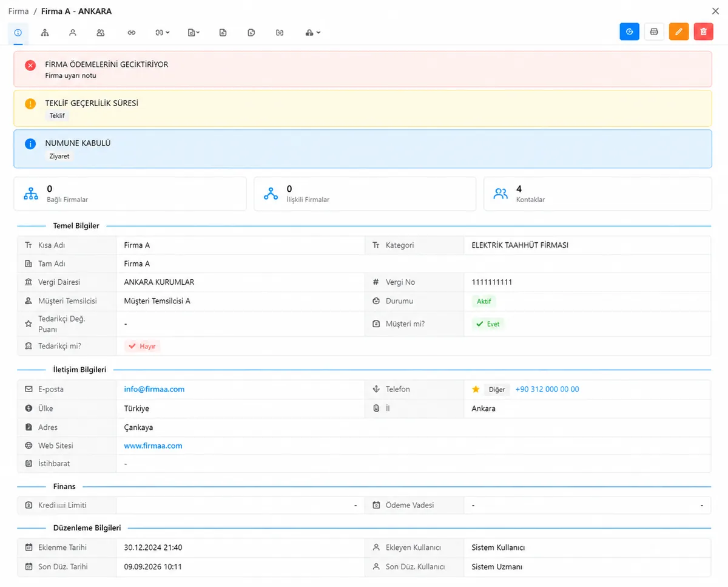
Task: Select the Ziyaret tag in the blue alert
Action: pyautogui.click(x=59, y=156)
